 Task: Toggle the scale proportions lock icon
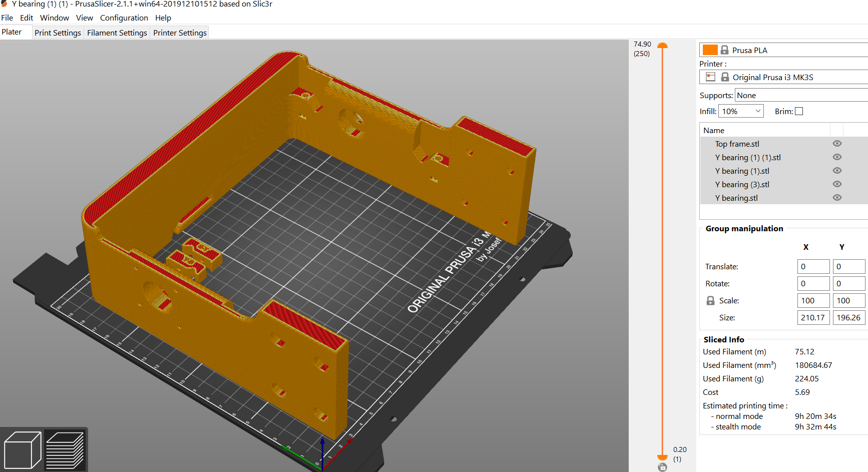point(710,301)
